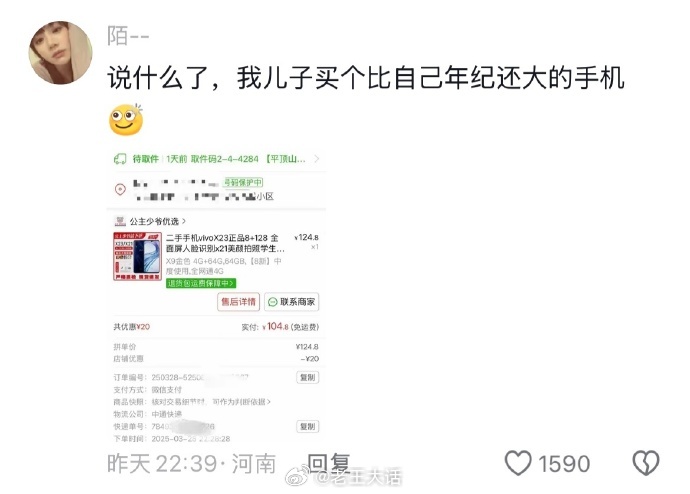Open 退货包运费保障中 green tag
The image size is (690, 494).
(201, 283)
